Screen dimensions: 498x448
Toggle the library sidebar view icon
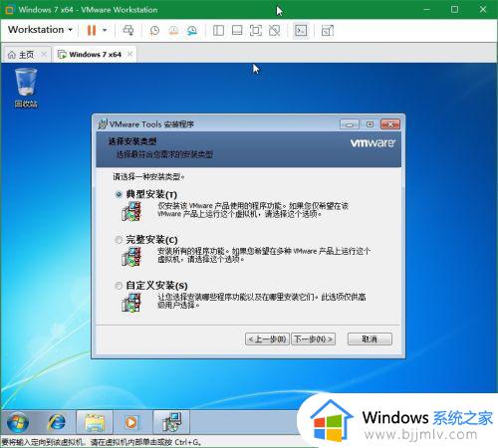[218, 31]
